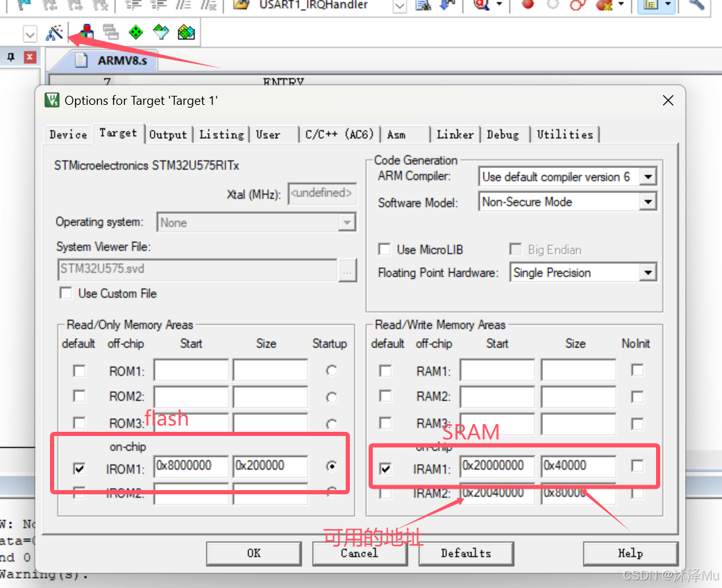Click the Unindent selected lines icon
Image resolution: width=722 pixels, height=588 pixels.
158,5
